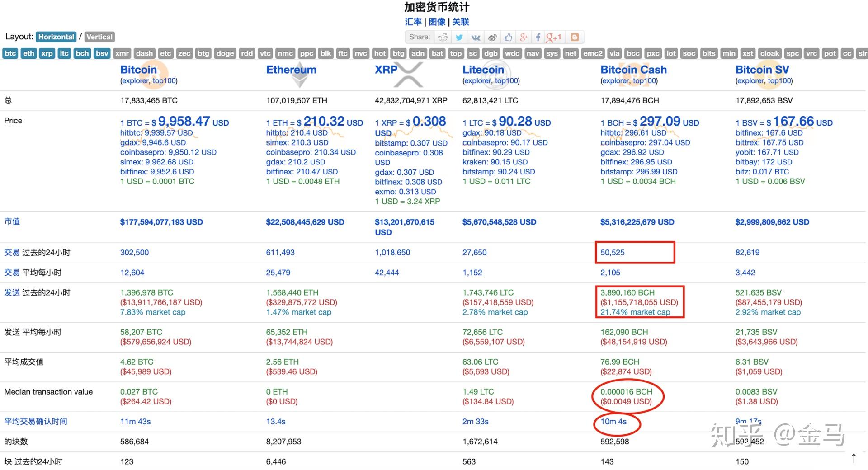Enable the zec coin tag
The height and width of the screenshot is (470, 868).
click(x=184, y=53)
